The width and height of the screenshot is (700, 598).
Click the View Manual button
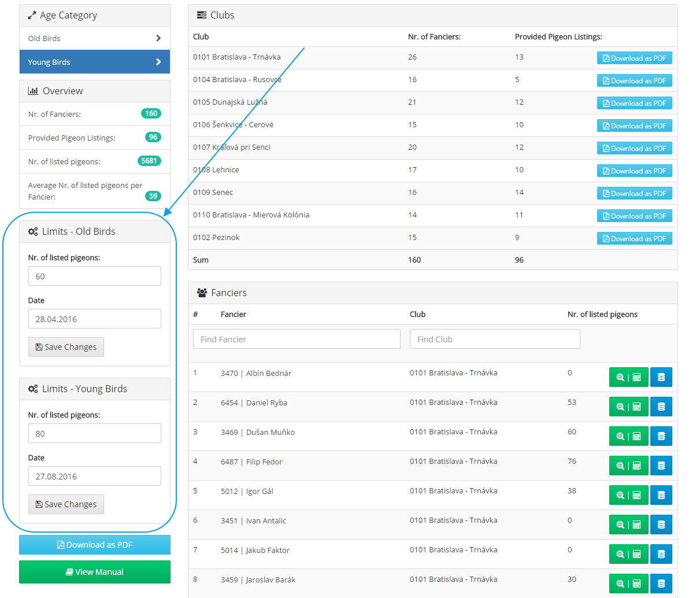point(95,572)
